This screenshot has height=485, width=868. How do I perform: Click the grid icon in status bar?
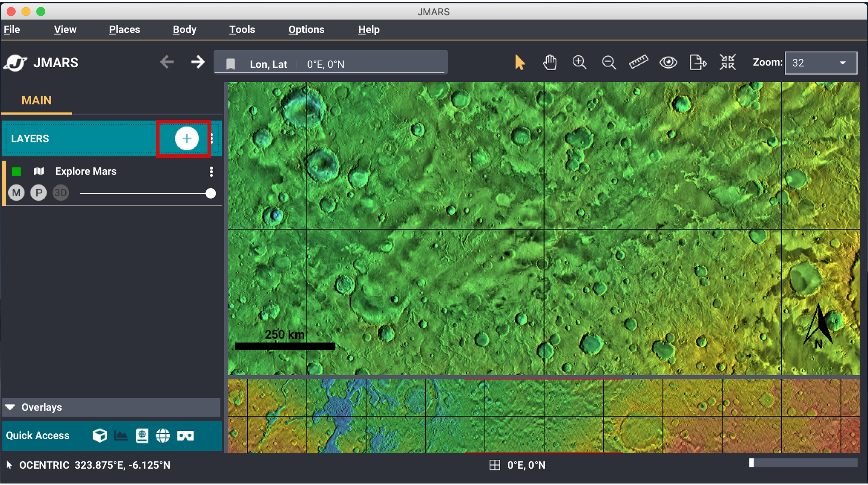coord(495,465)
